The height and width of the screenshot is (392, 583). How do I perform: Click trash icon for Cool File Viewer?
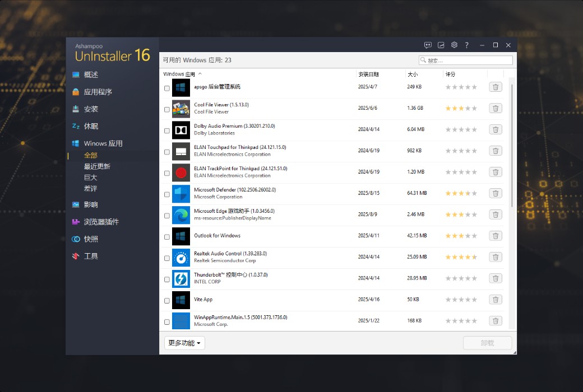pyautogui.click(x=495, y=108)
